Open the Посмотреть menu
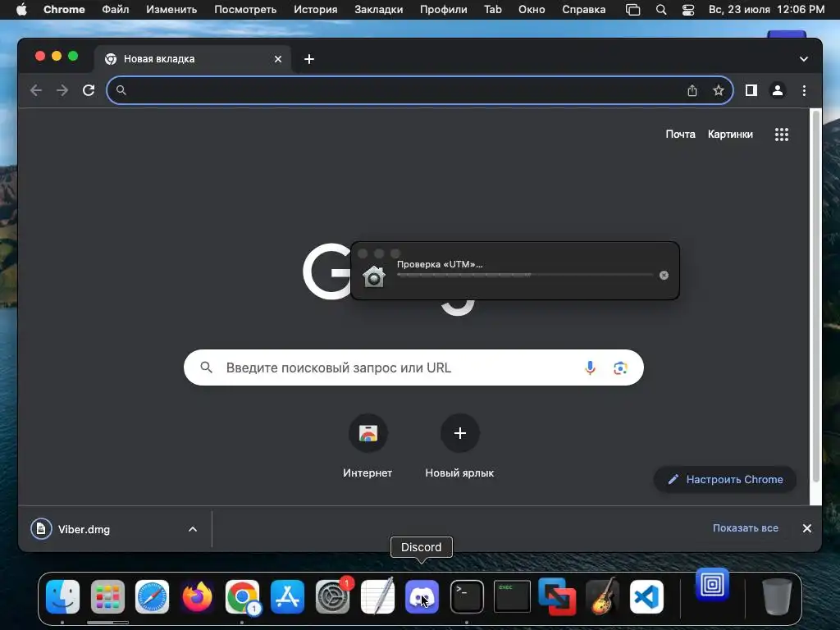 pyautogui.click(x=245, y=10)
